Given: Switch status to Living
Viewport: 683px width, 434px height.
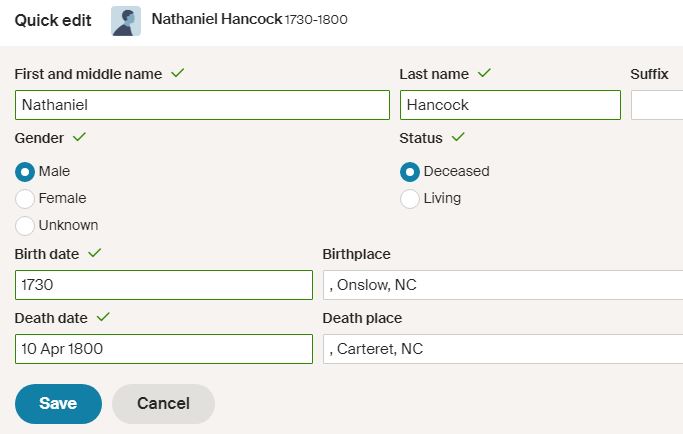Looking at the screenshot, I should (409, 199).
